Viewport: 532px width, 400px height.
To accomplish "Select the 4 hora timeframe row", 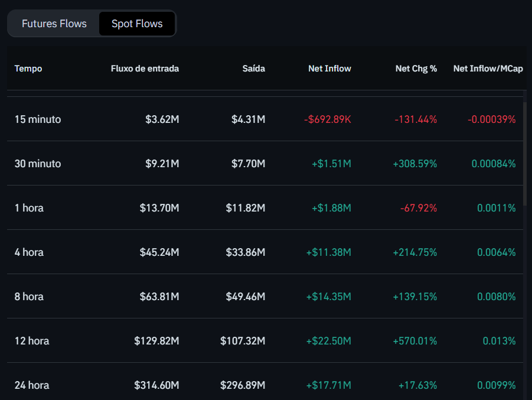I will (29, 252).
